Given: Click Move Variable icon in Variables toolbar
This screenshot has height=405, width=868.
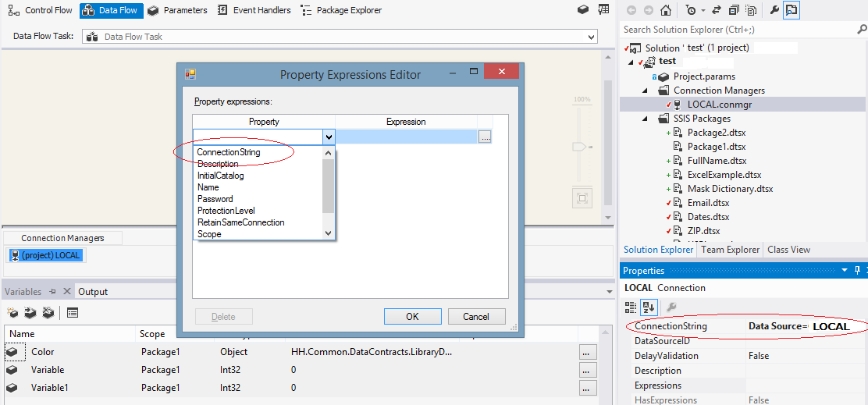Looking at the screenshot, I should 30,313.
